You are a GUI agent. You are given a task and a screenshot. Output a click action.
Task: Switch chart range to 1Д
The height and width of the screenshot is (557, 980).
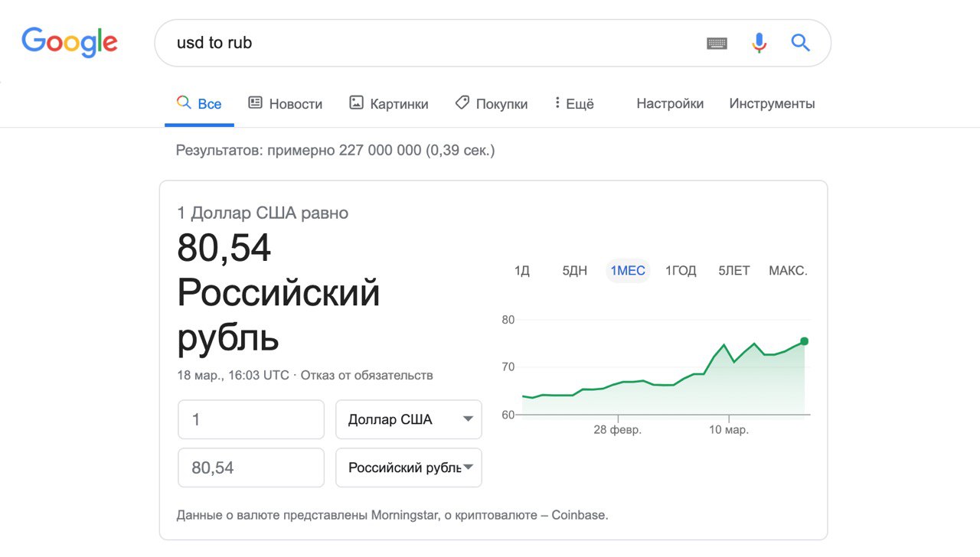(522, 271)
